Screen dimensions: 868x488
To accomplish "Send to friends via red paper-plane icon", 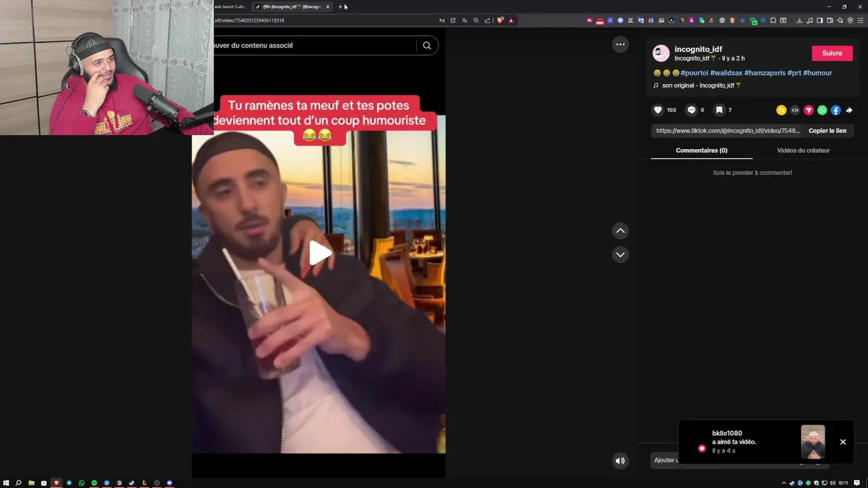I will click(808, 110).
